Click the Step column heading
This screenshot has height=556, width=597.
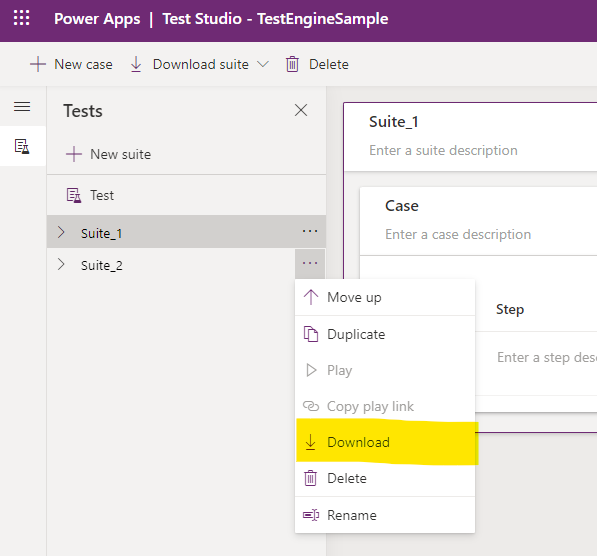[510, 309]
